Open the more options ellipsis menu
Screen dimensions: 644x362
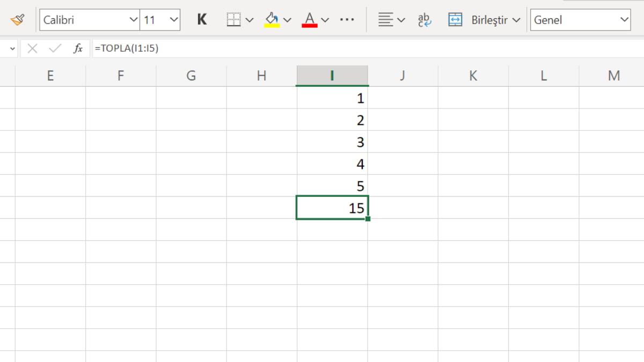point(347,20)
